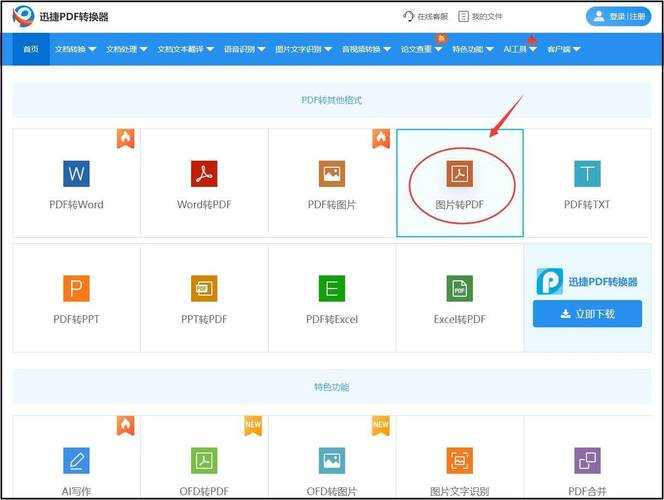This screenshot has width=664, height=500.
Task: Click the 立即下载 download button
Action: (587, 314)
